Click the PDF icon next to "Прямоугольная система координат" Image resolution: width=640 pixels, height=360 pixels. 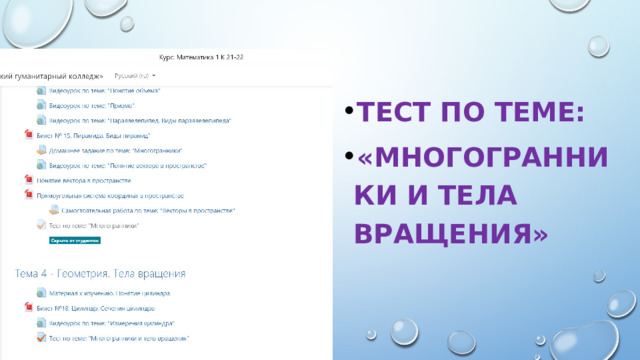pos(29,195)
